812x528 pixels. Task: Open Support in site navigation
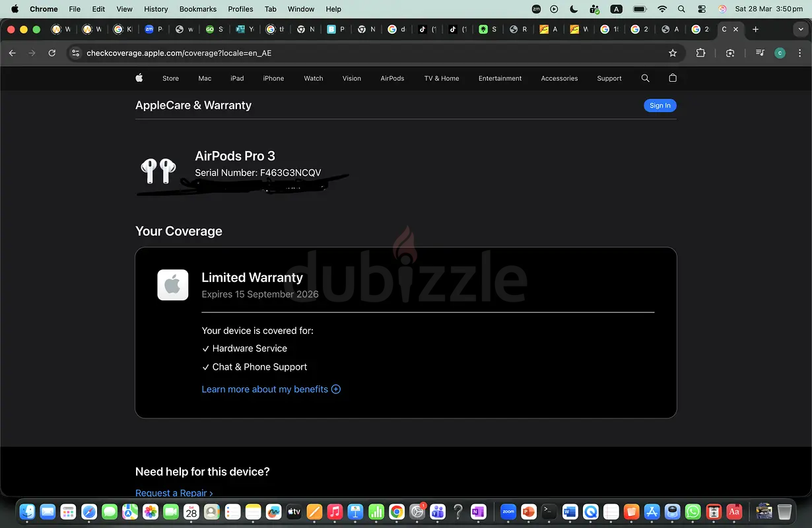609,78
